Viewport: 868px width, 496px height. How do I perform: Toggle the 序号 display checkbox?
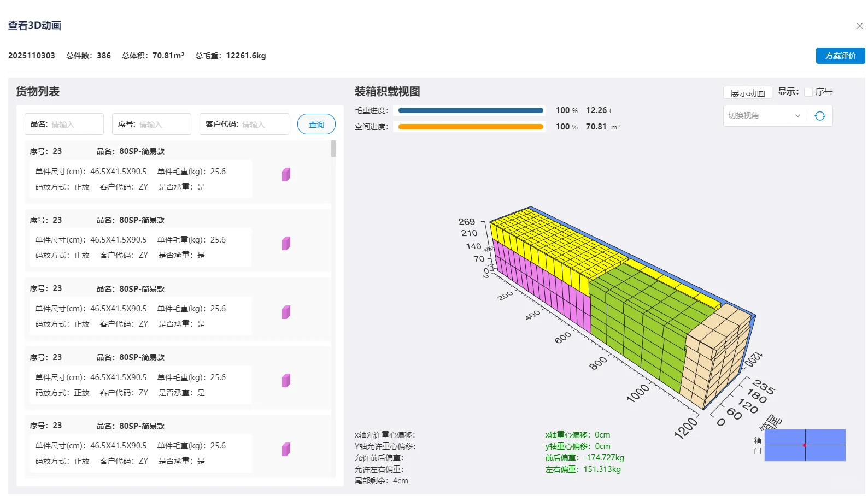click(x=808, y=92)
